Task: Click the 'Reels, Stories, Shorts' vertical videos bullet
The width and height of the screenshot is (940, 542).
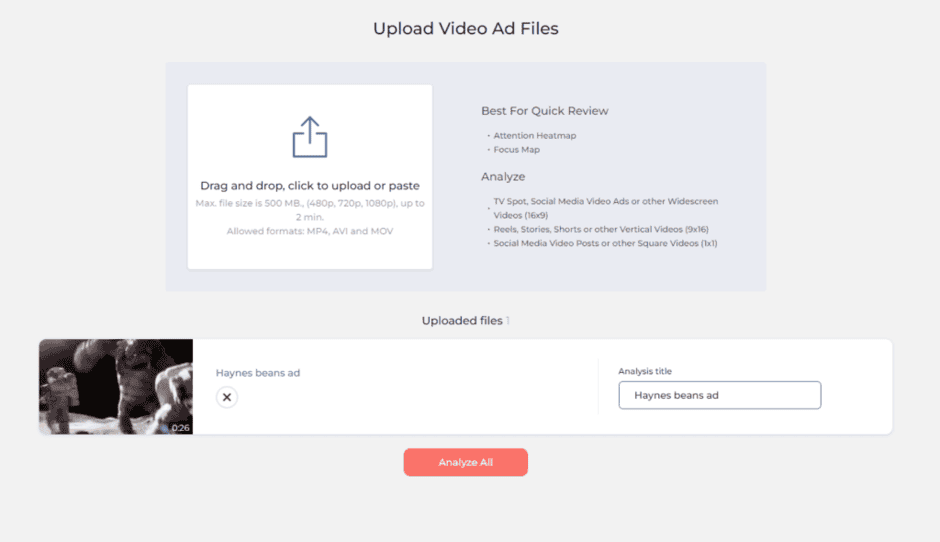Action: 601,229
